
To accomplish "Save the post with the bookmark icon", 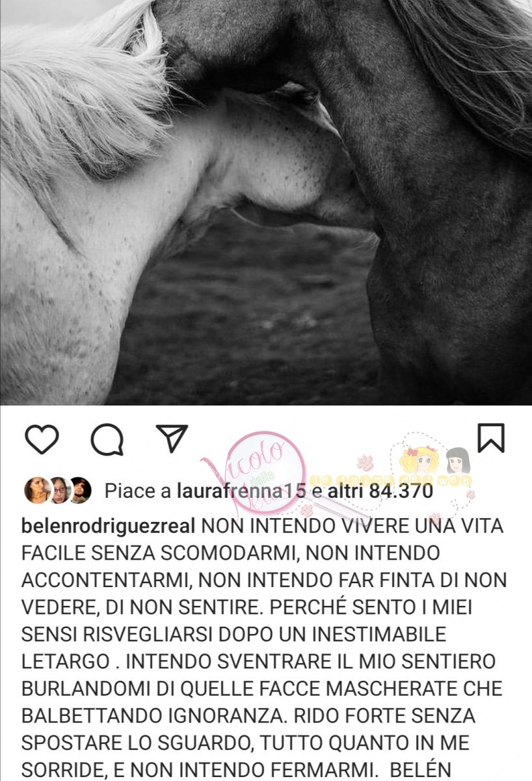I will [491, 438].
